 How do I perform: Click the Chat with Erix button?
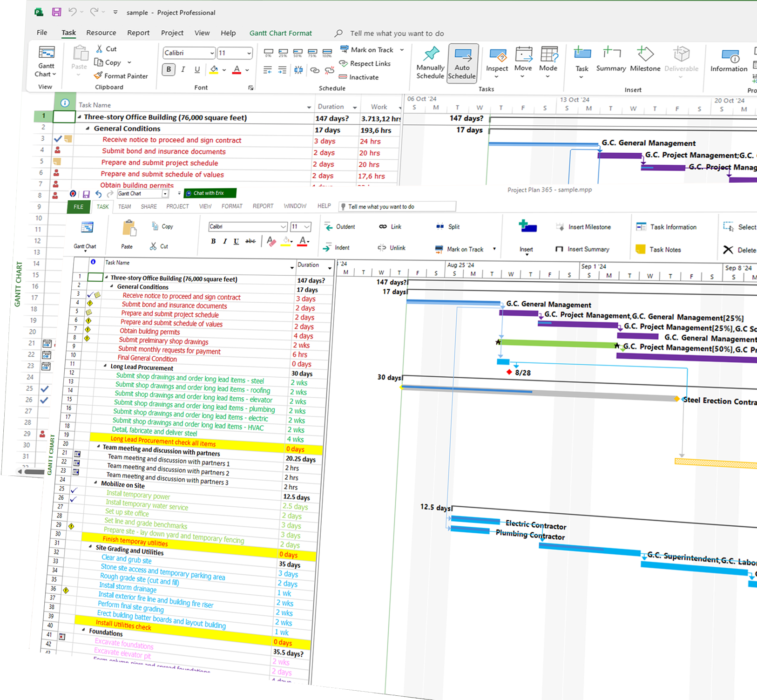210,193
